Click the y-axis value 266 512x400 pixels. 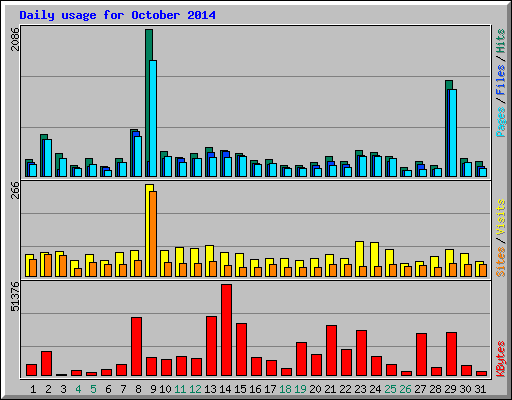[x=15, y=190]
